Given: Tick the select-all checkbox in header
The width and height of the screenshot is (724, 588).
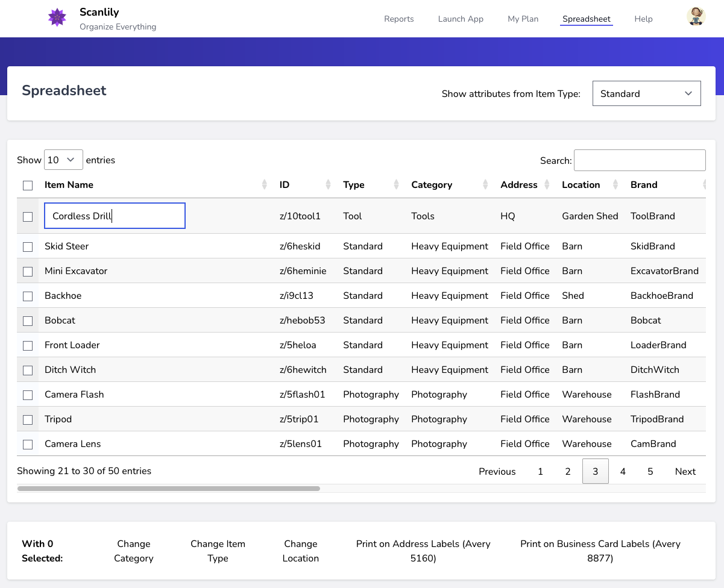Looking at the screenshot, I should point(28,186).
